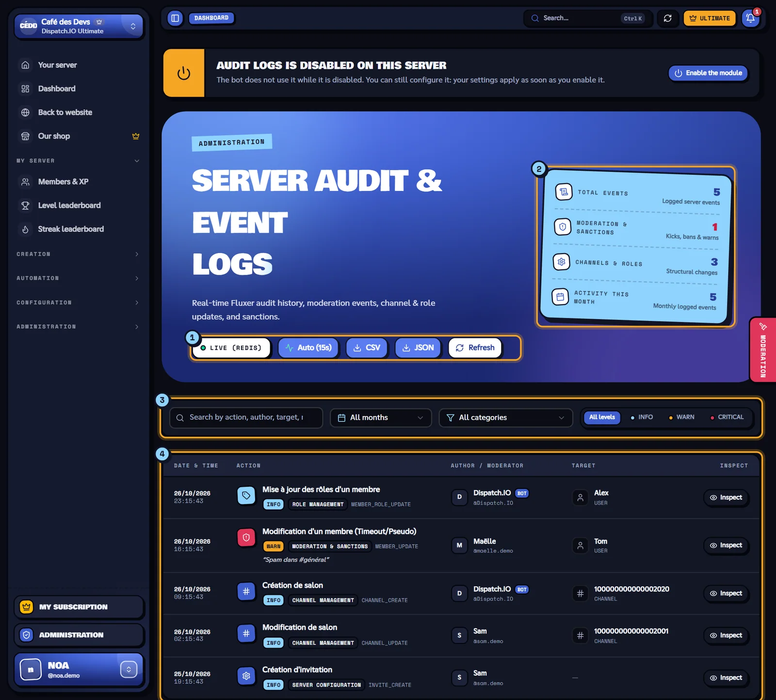Click the power icon in the disabled banner
Image resolution: width=776 pixels, height=700 pixels.
[x=184, y=73]
